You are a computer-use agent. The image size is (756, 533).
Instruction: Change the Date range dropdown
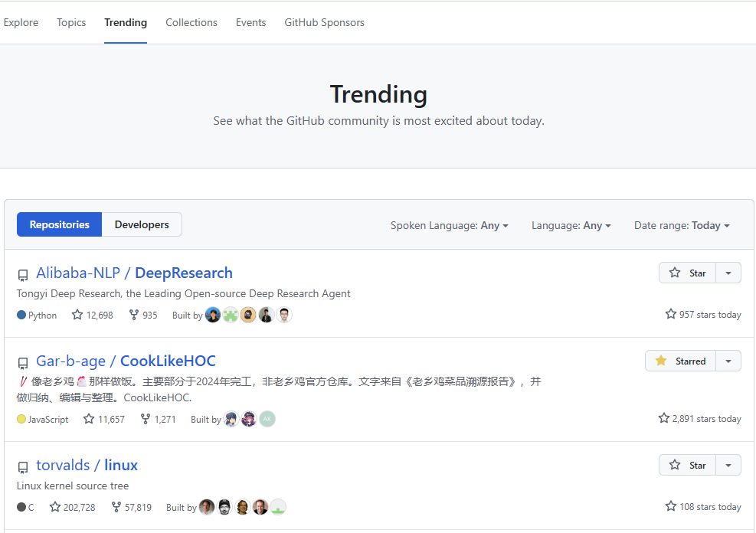(682, 225)
